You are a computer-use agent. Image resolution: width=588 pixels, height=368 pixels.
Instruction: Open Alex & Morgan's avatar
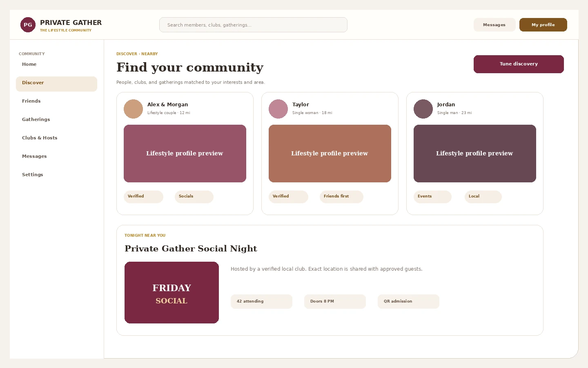click(133, 109)
